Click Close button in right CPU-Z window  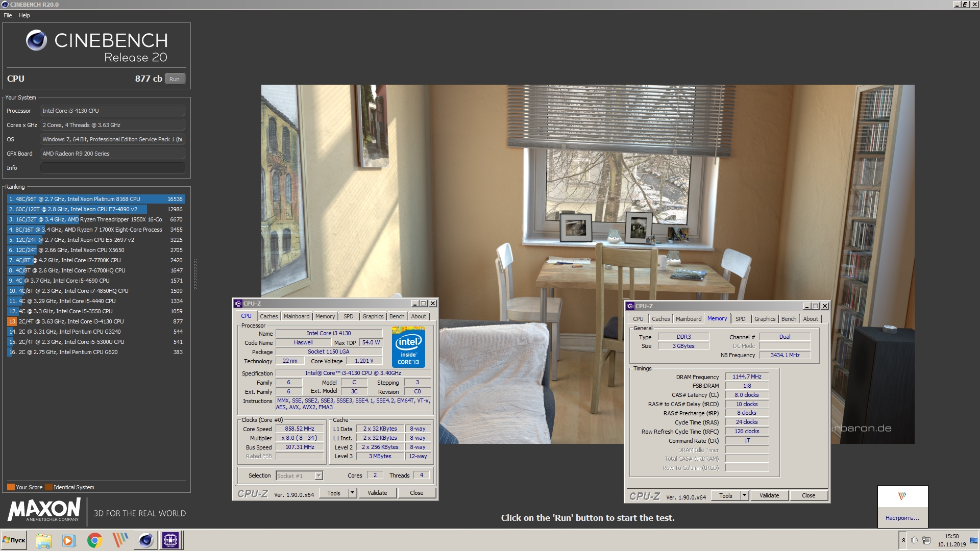808,496
